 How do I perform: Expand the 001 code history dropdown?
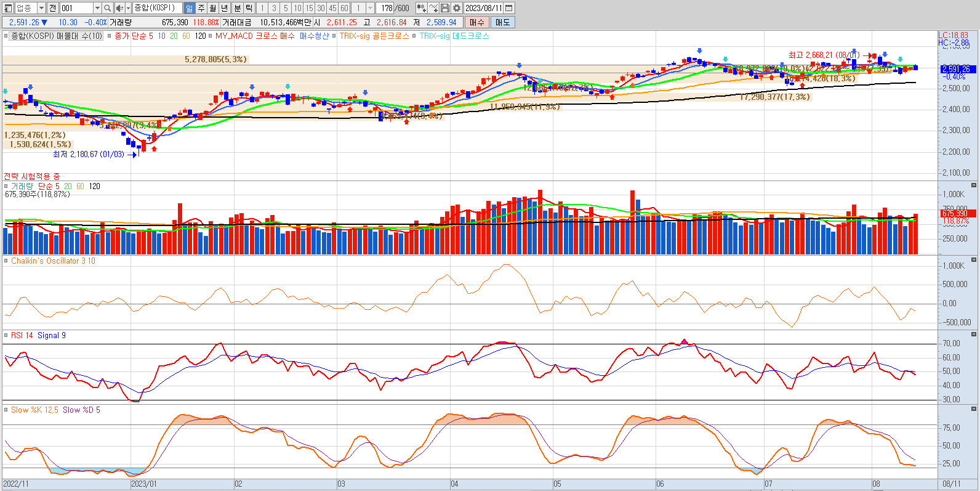click(97, 8)
